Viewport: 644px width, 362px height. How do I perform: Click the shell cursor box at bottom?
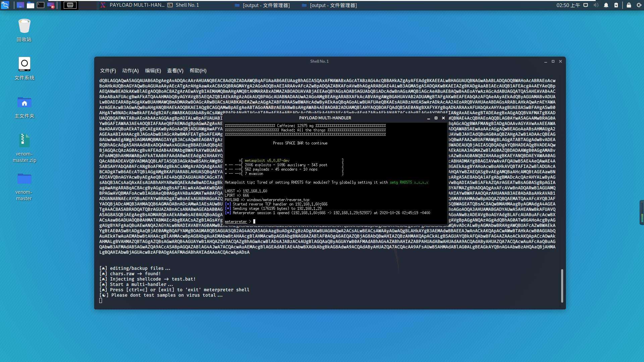[101, 301]
